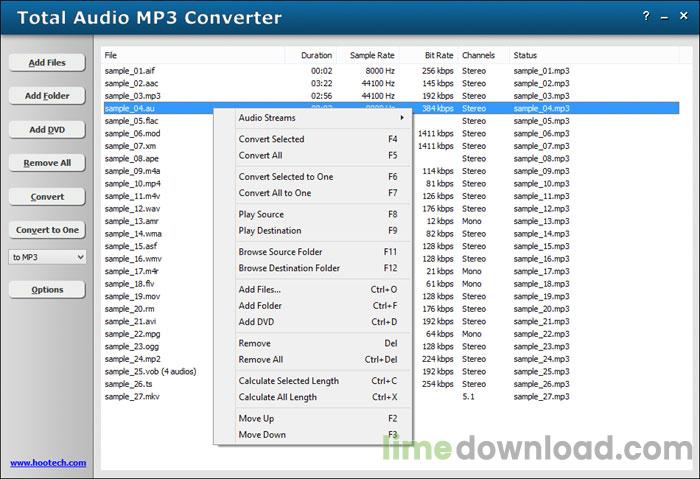This screenshot has width=700, height=479.
Task: Open the 'to MP3' format dropdown
Action: (x=47, y=257)
